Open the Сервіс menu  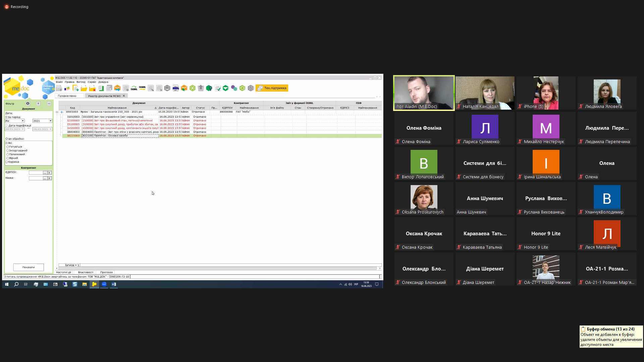(x=92, y=82)
